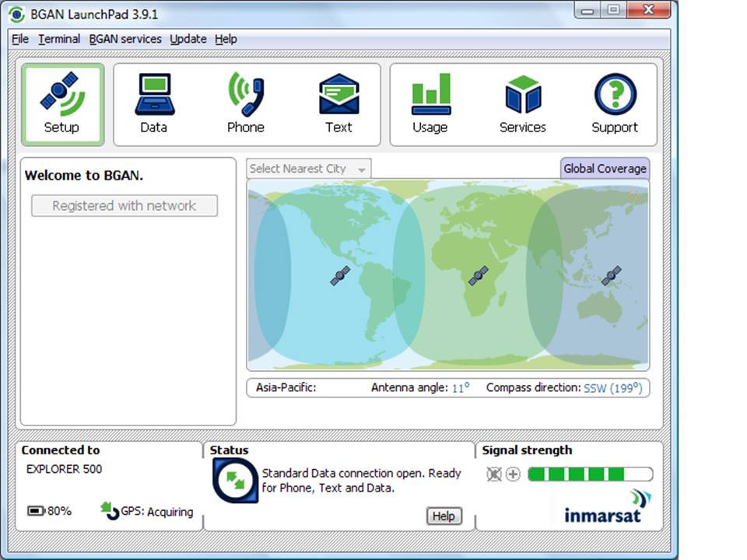747x560 pixels.
Task: Expand the Select Nearest City dropdown
Action: tap(309, 169)
